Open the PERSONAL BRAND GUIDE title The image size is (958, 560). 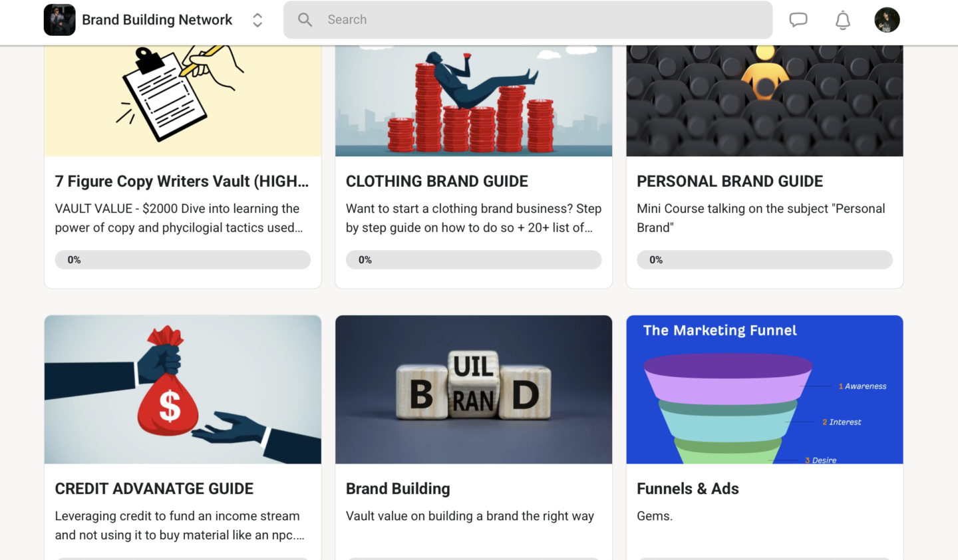click(x=730, y=182)
